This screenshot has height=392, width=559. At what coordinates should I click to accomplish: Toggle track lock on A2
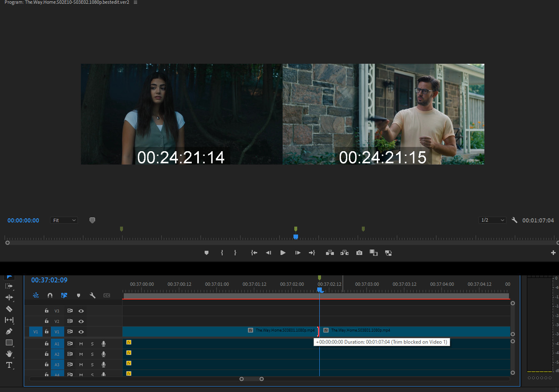pyautogui.click(x=47, y=354)
